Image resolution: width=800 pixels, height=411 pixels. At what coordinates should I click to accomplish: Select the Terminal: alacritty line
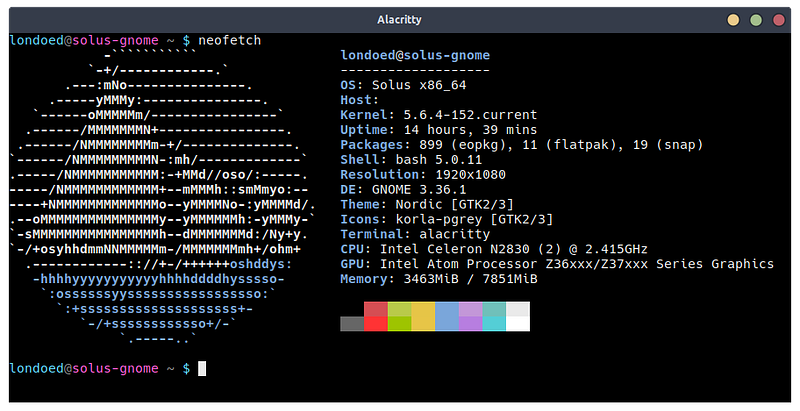[x=415, y=234]
